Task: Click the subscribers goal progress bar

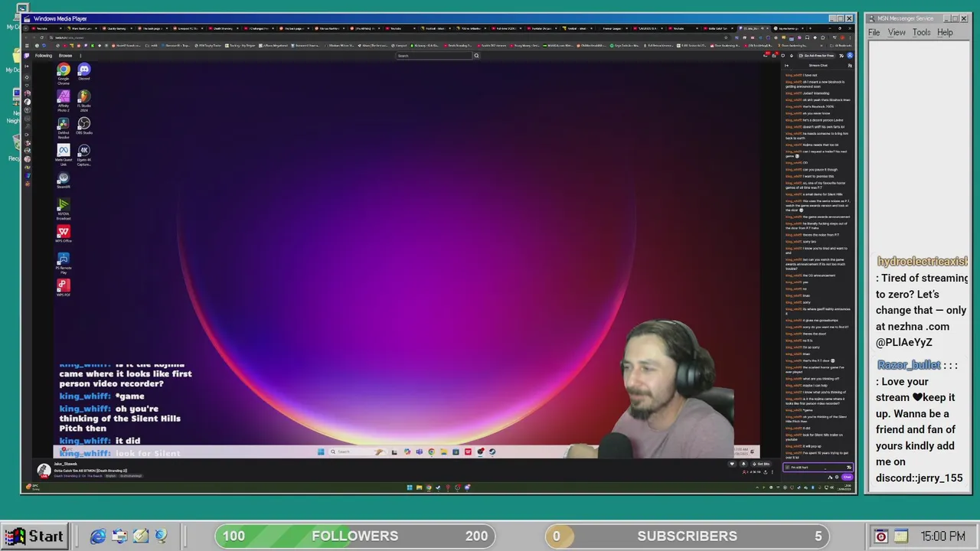Action: (x=688, y=536)
